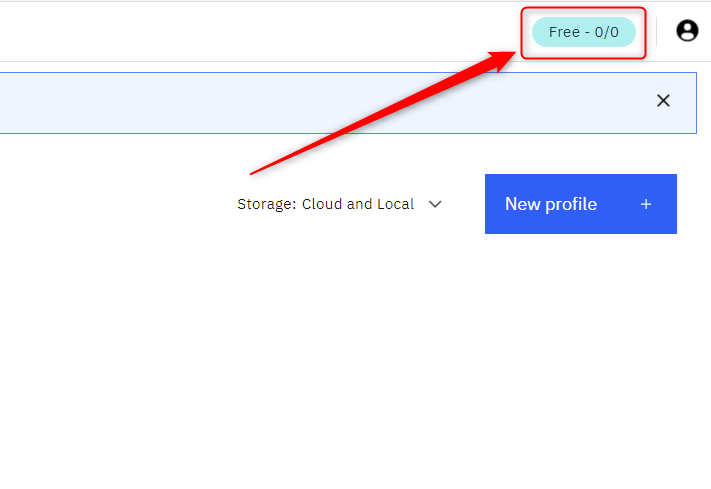Create a New profile
Screen dimensions: 711x489
(x=580, y=204)
